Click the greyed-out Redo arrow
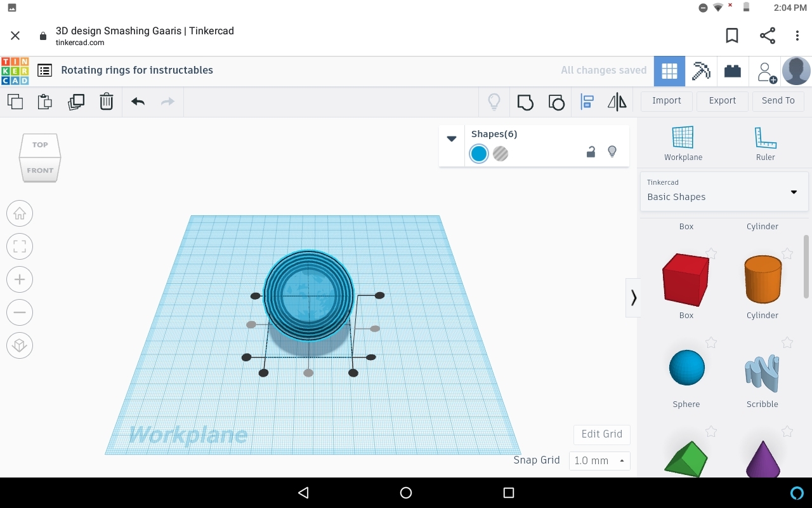This screenshot has height=508, width=812. [167, 102]
